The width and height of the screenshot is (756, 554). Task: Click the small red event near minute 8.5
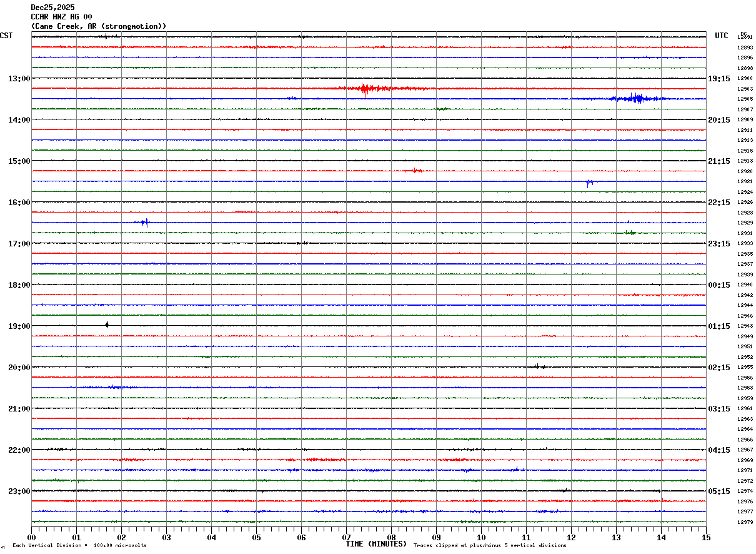tap(416, 170)
